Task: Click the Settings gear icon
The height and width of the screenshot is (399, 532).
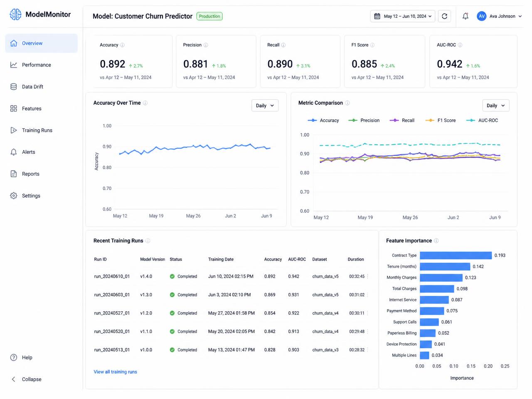Action: coord(14,196)
